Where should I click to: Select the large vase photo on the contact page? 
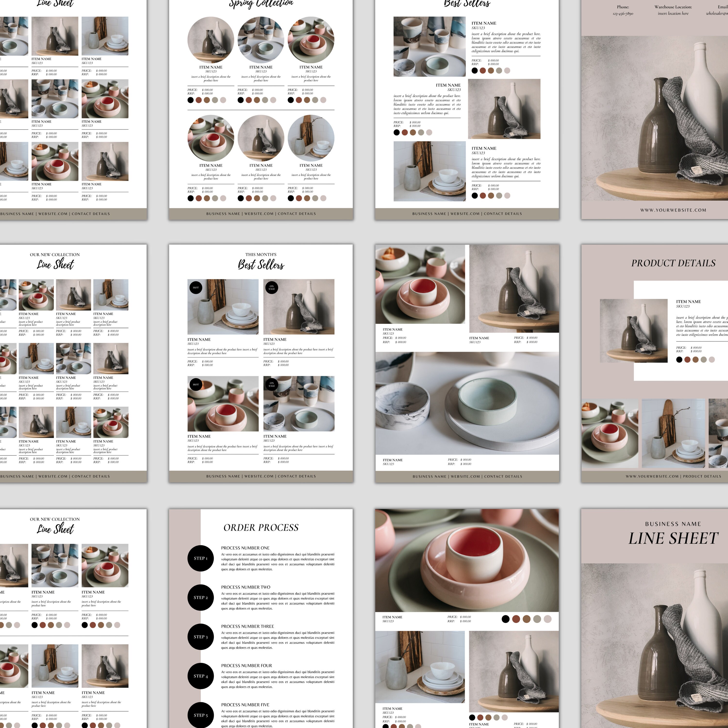[654, 118]
